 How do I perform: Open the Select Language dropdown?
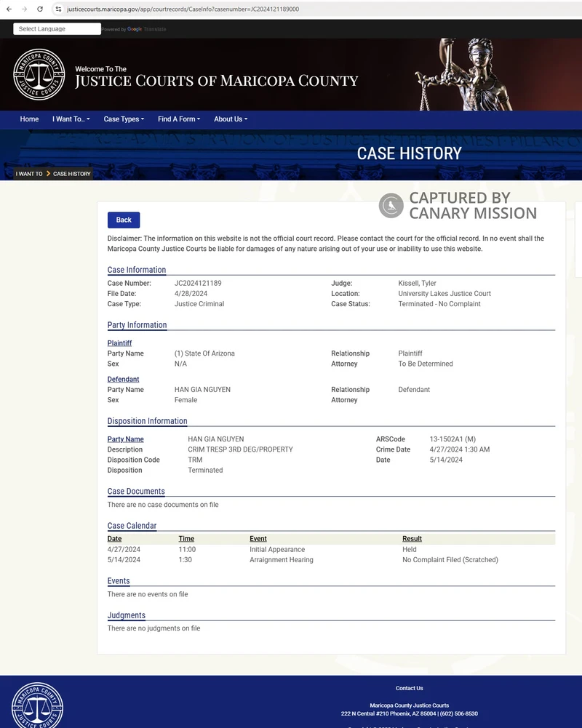(x=57, y=29)
